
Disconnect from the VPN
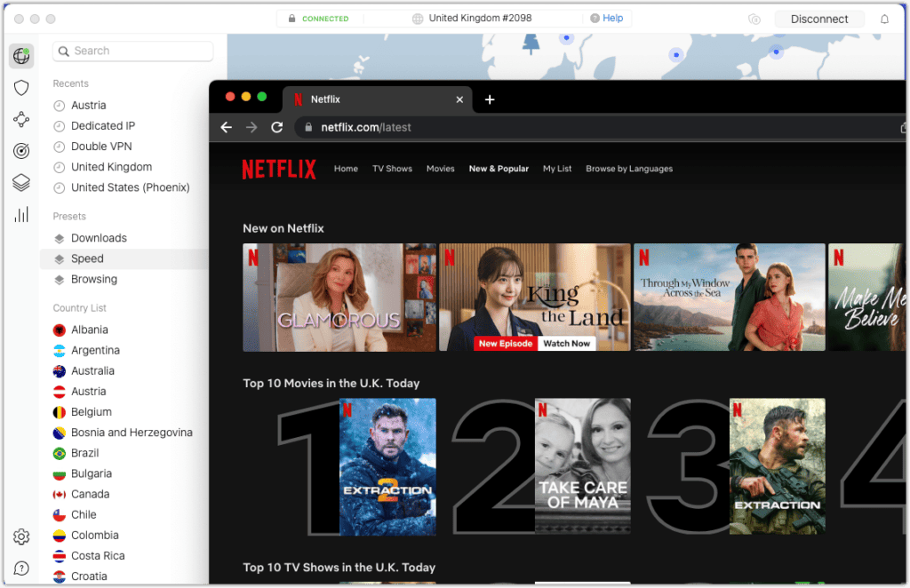click(818, 19)
